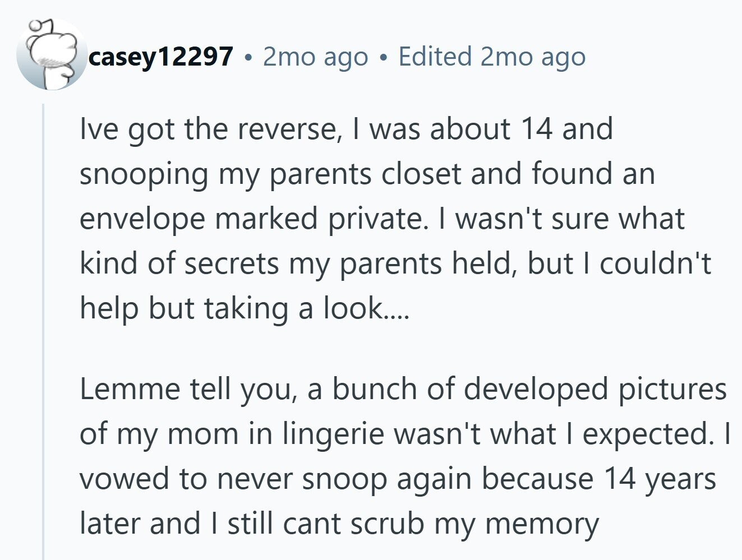Click the "Edited 2mo ago" label
Screen dimensions: 742x560
click(x=492, y=57)
